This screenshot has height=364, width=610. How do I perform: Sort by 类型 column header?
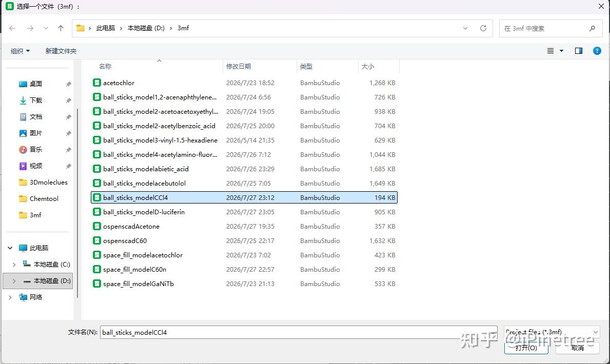pos(306,67)
